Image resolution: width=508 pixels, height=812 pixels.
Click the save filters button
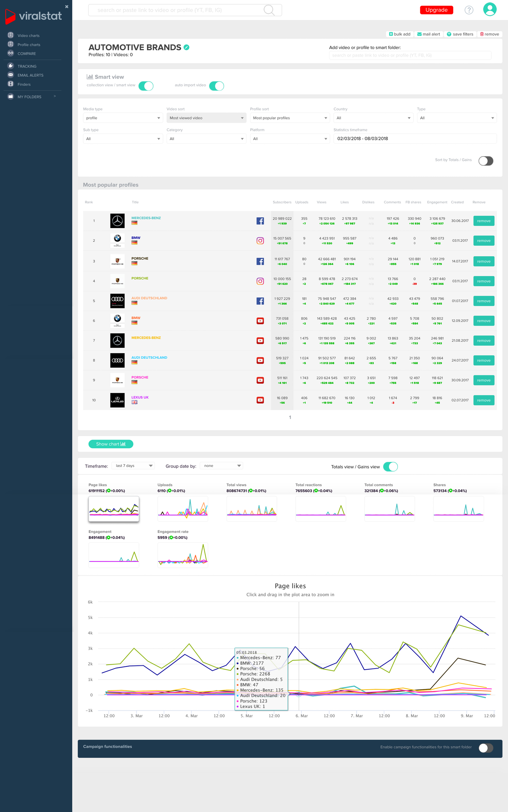click(x=460, y=34)
